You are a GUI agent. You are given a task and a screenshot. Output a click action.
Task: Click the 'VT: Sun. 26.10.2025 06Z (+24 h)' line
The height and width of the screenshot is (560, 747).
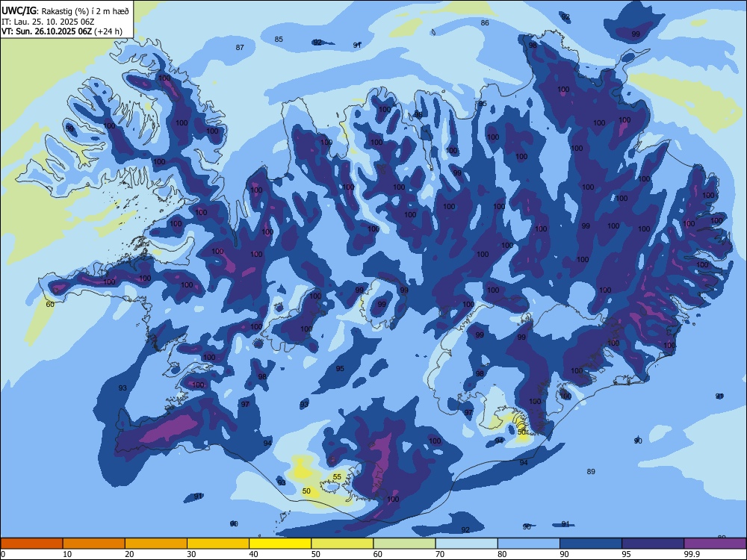click(x=62, y=31)
